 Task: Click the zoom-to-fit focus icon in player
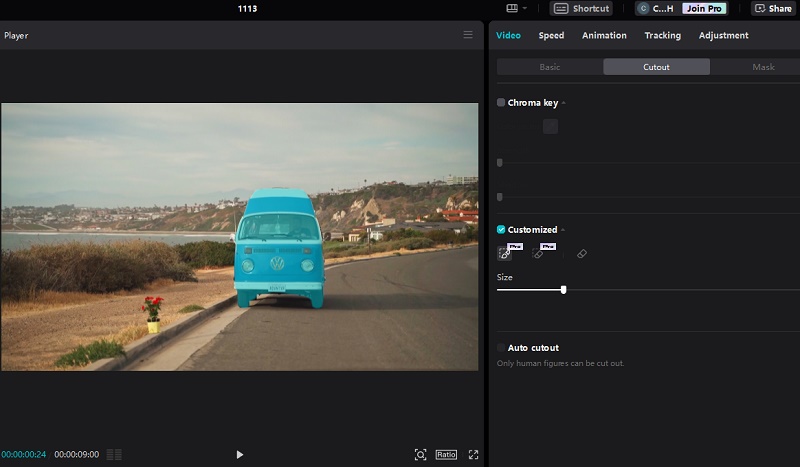tap(420, 454)
